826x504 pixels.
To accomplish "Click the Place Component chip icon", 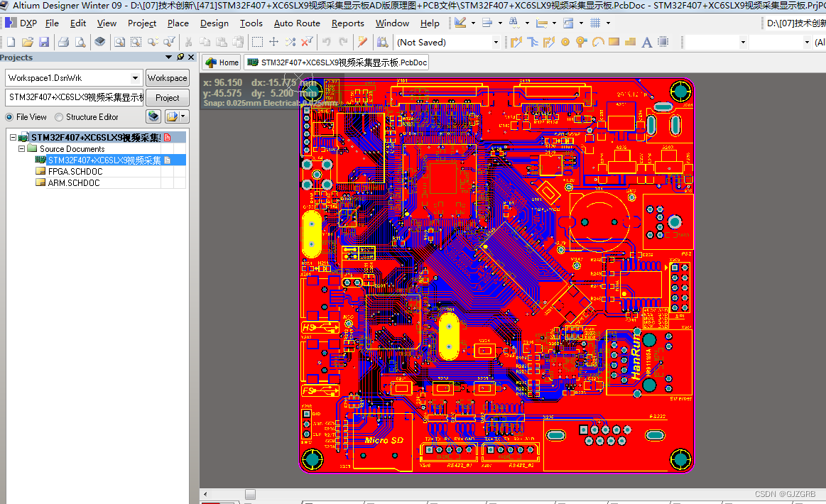I will click(x=663, y=42).
